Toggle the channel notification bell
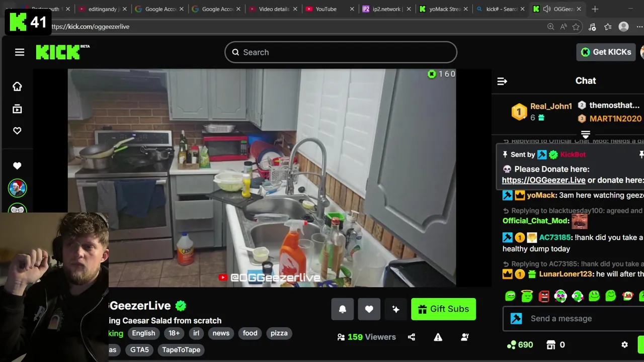Viewport: 644px width, 362px height. pyautogui.click(x=342, y=309)
